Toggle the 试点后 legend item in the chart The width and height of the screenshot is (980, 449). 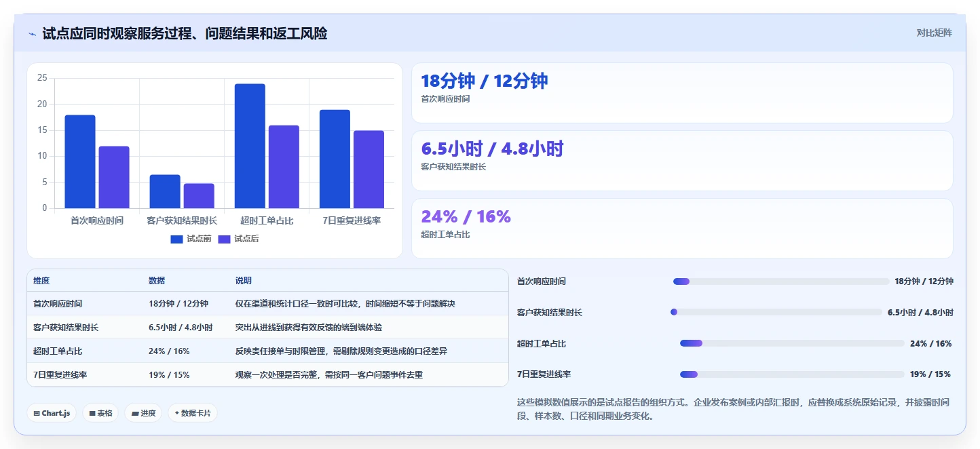click(238, 239)
